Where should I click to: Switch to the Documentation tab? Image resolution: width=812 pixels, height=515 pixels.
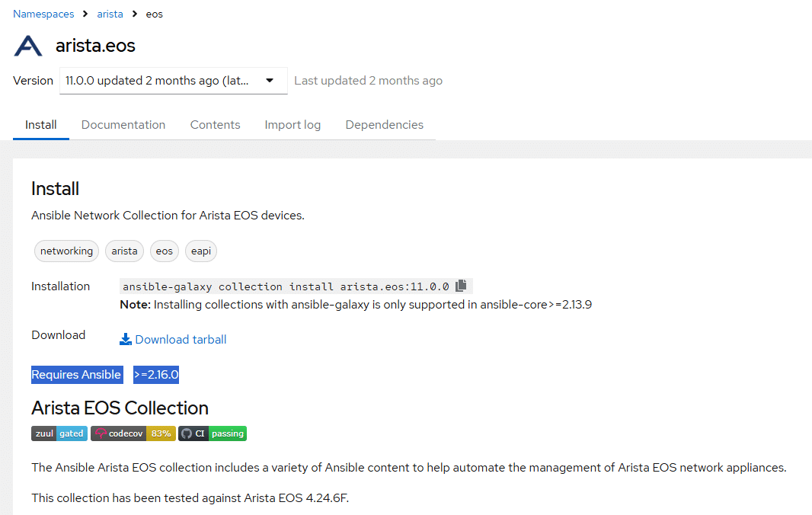(x=123, y=124)
